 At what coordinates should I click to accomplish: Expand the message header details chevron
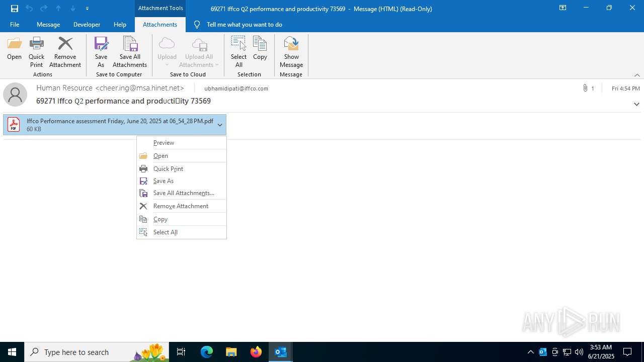(636, 104)
